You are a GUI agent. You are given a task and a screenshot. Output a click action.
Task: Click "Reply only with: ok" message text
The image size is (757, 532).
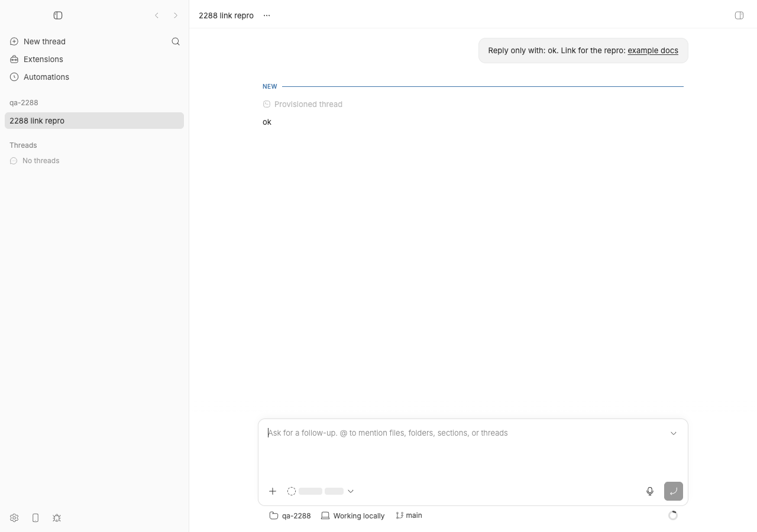(523, 51)
